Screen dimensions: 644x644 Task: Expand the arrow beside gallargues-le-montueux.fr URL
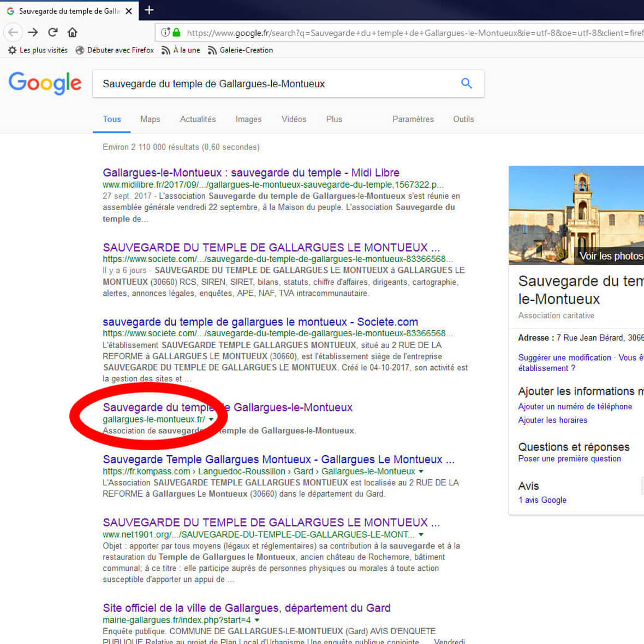tap(211, 419)
